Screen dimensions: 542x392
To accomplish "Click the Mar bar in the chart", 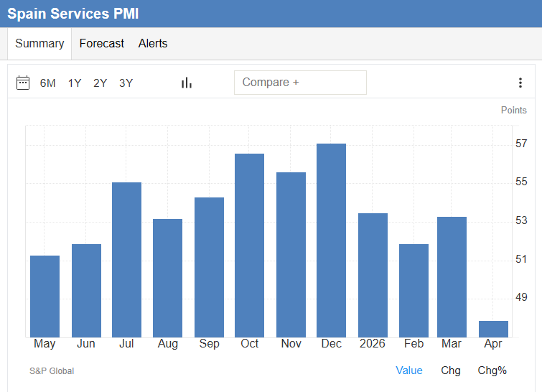I will [x=452, y=277].
